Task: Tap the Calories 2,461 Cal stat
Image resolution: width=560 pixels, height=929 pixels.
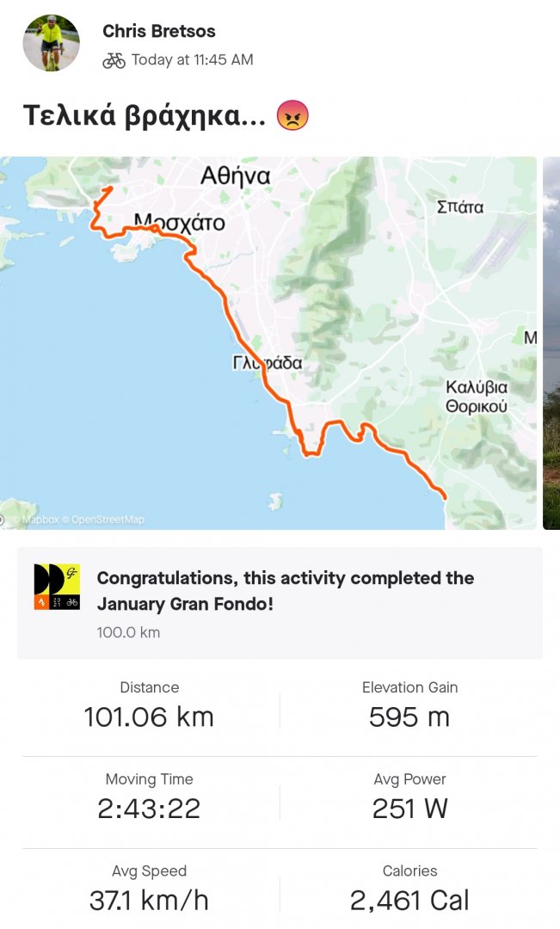Action: point(409,890)
